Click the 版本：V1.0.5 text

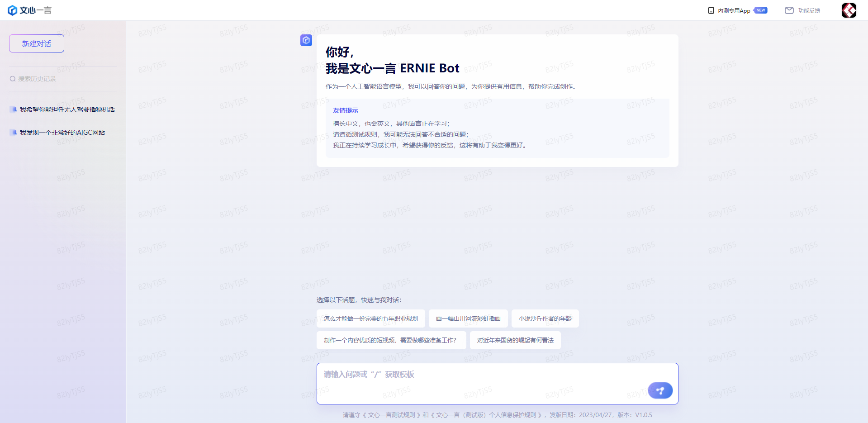635,415
